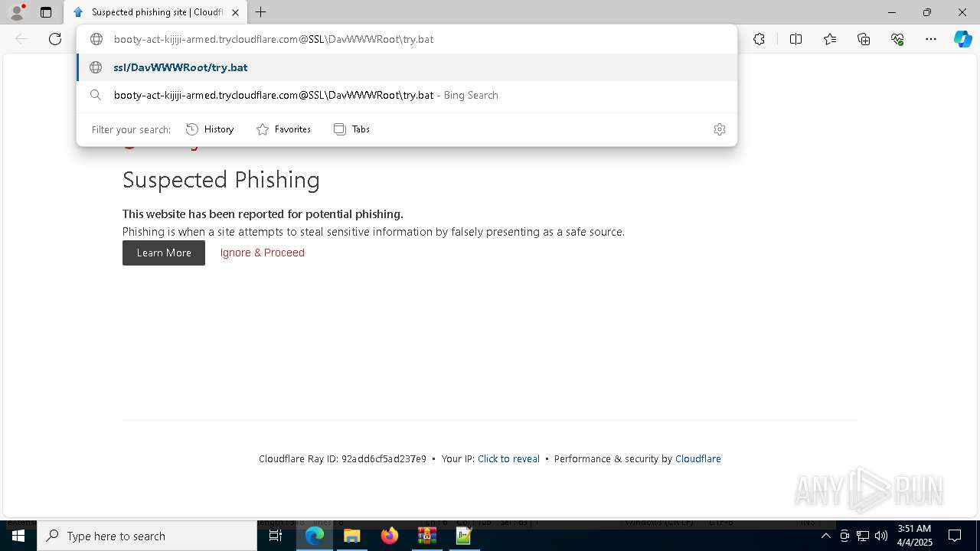Filter search by Favorites
The image size is (980, 551).
tap(283, 129)
